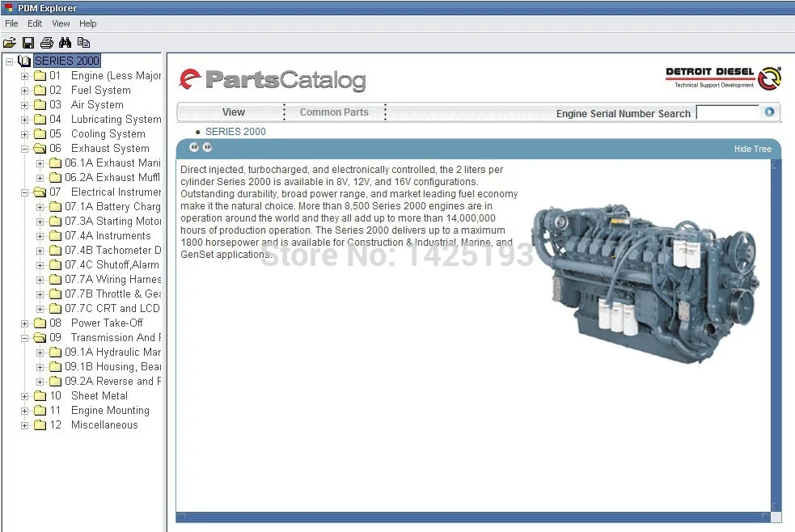This screenshot has height=532, width=795.
Task: Expand the 03 Air System folder
Action: [24, 105]
